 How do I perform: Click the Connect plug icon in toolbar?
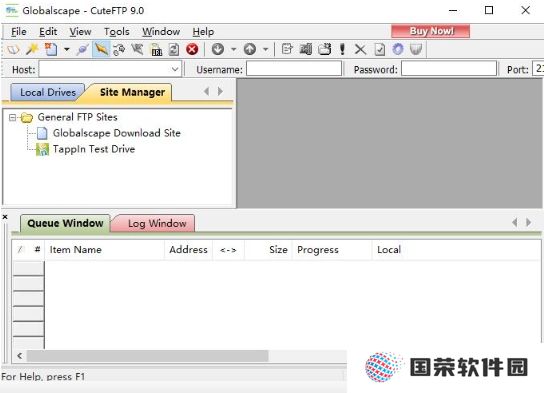[x=83, y=49]
